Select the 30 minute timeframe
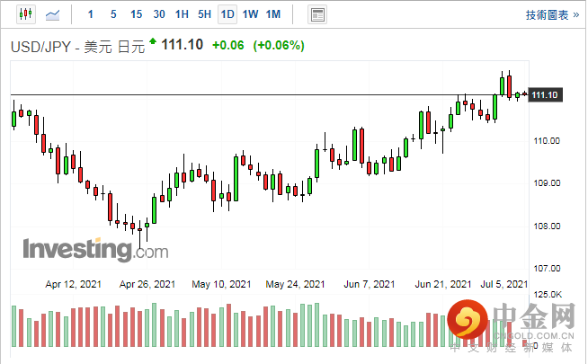 click(x=159, y=14)
